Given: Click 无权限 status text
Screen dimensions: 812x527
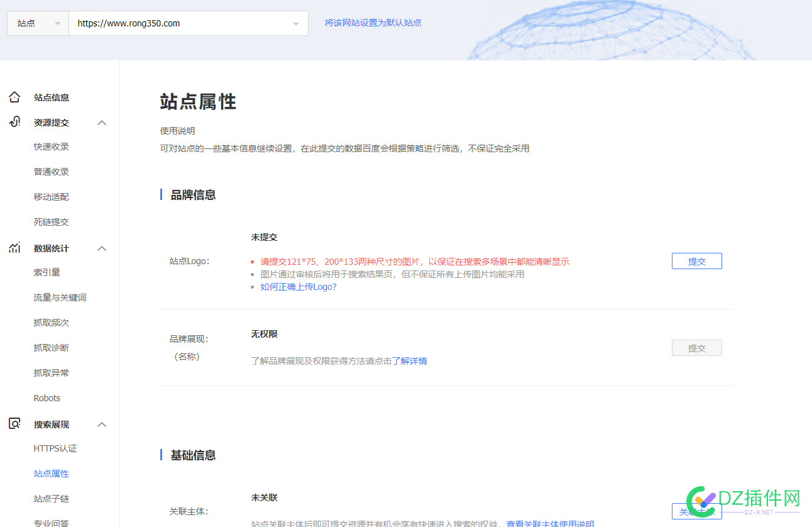Looking at the screenshot, I should point(265,334).
